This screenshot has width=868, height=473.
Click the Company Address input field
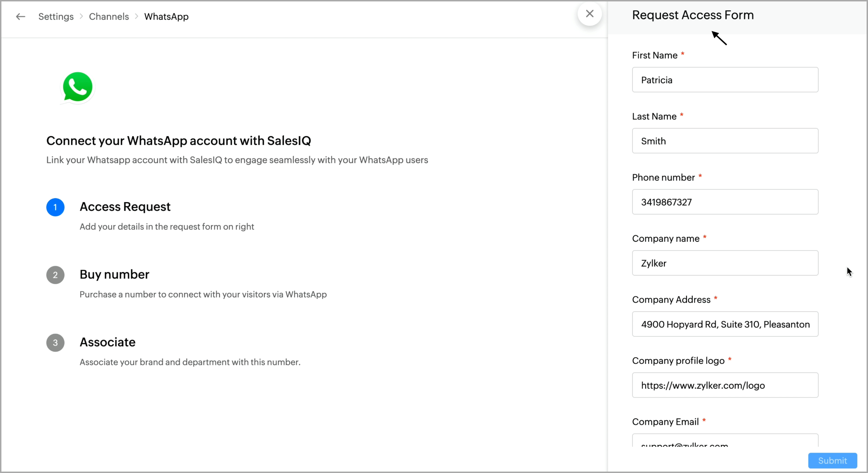(725, 324)
